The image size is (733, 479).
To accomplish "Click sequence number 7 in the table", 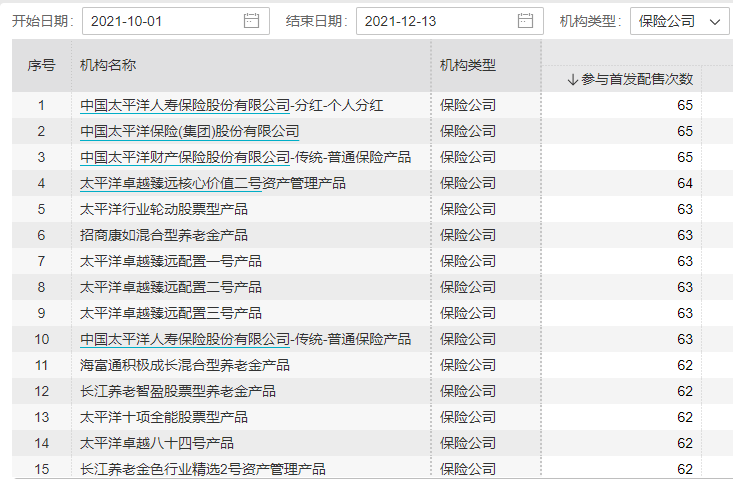I will click(42, 261).
